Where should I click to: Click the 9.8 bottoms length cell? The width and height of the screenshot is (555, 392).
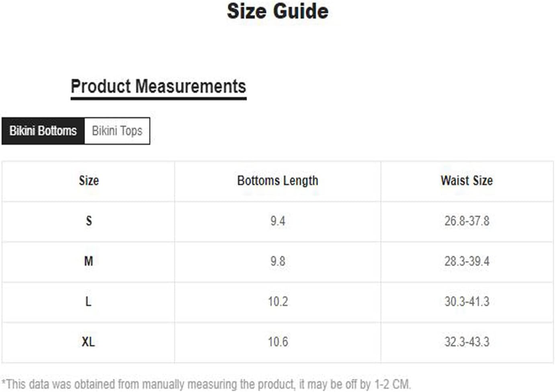coord(278,261)
